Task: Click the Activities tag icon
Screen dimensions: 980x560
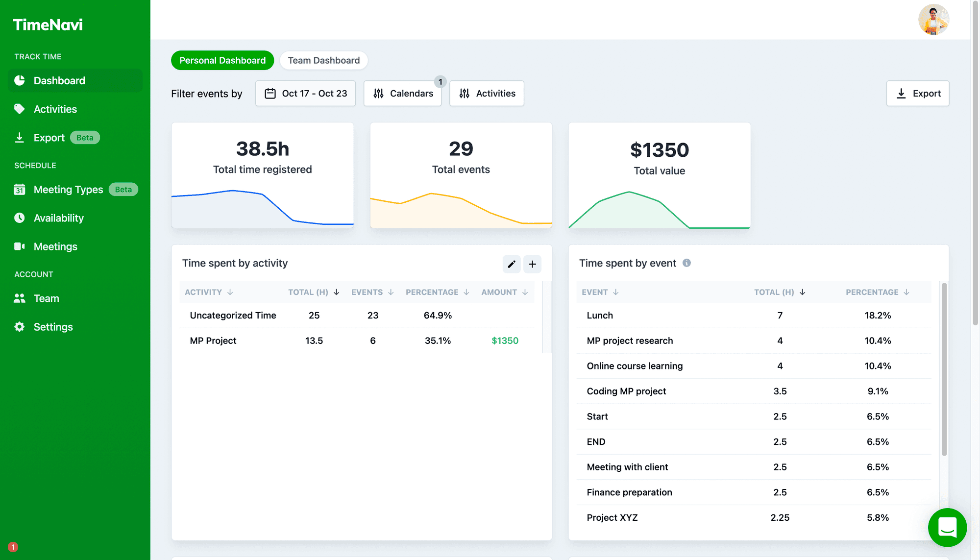Action: (x=20, y=109)
